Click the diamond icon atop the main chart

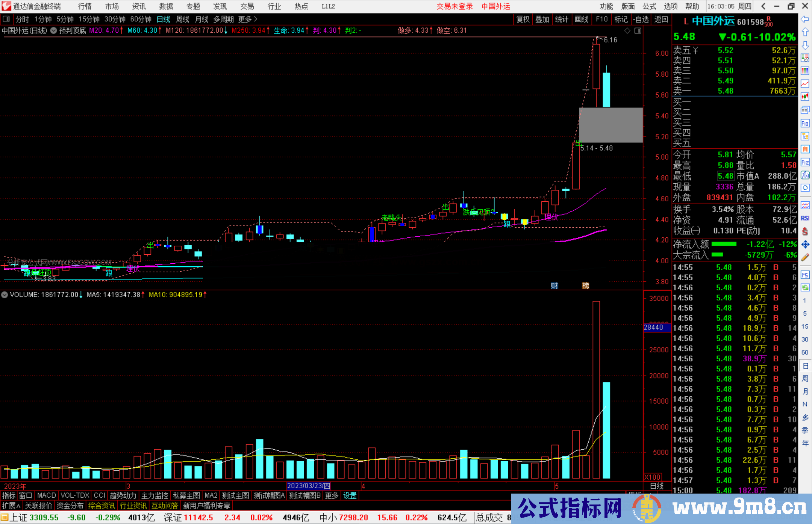627,31
